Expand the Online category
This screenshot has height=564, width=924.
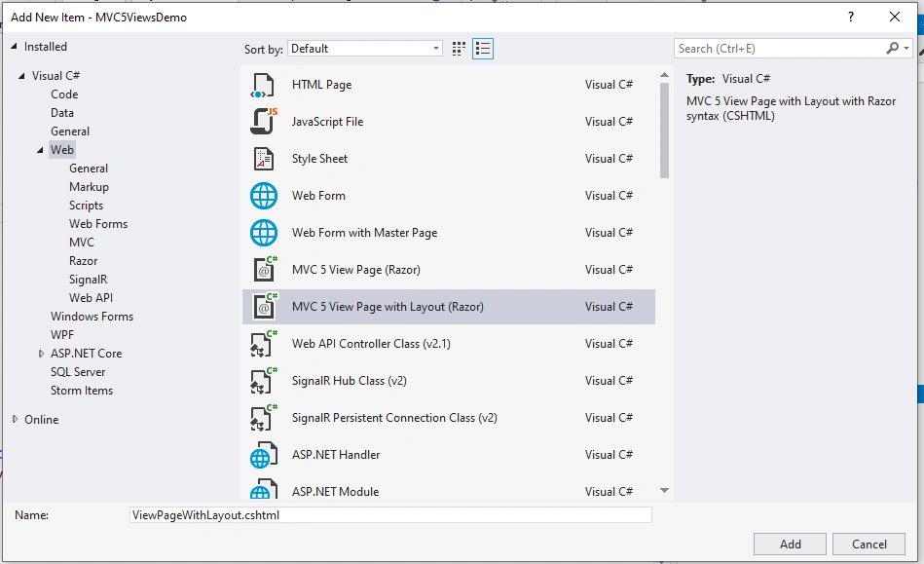point(15,419)
